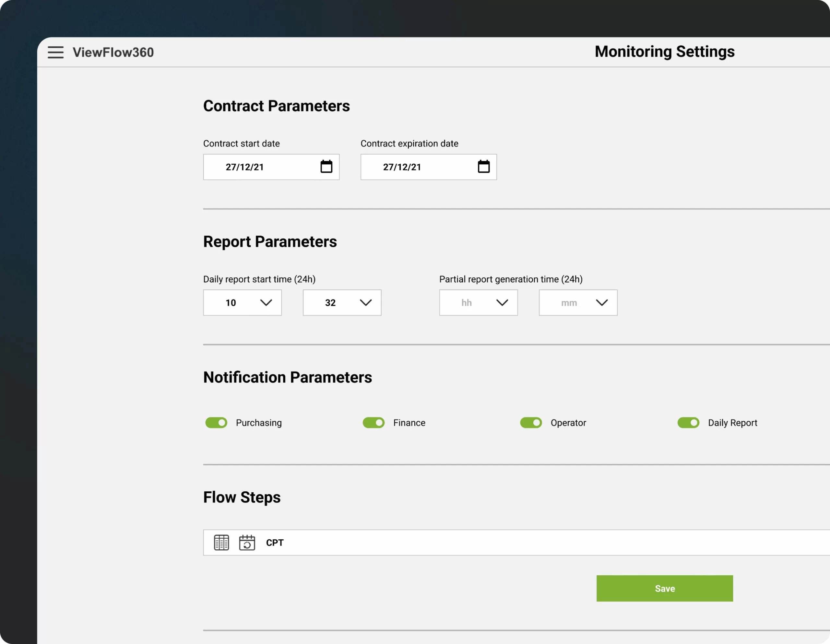Click the 'Contract expiration date' label
Image resolution: width=830 pixels, height=644 pixels.
[409, 143]
